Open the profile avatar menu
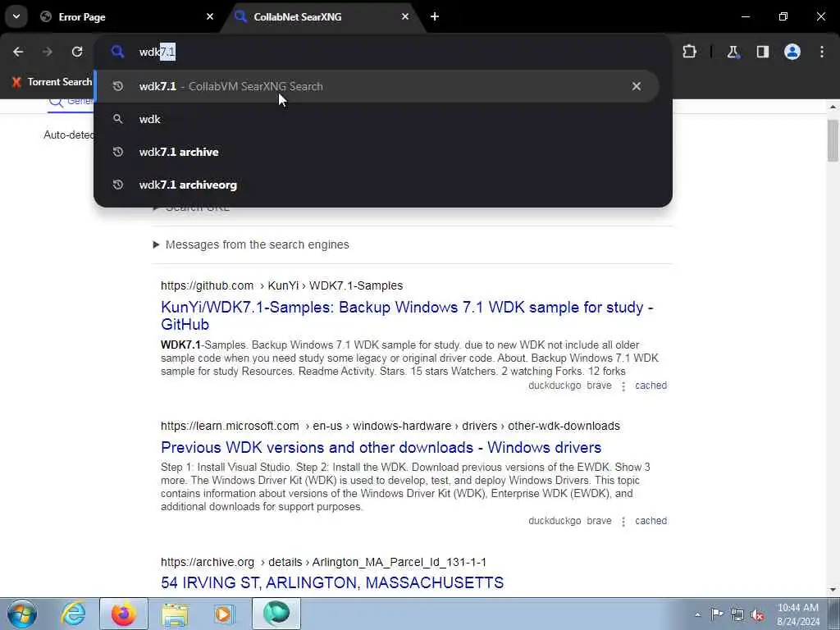 [x=792, y=52]
